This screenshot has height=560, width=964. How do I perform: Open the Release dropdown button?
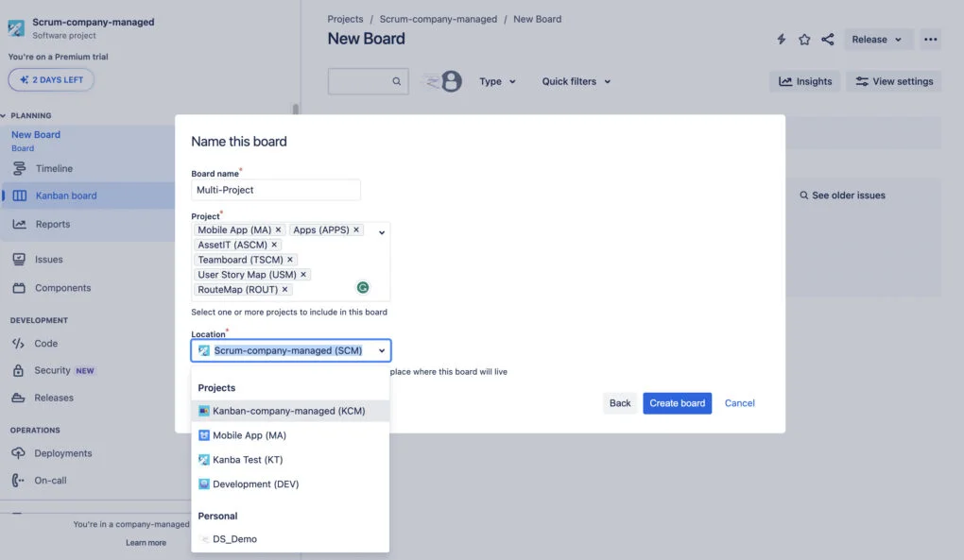877,40
